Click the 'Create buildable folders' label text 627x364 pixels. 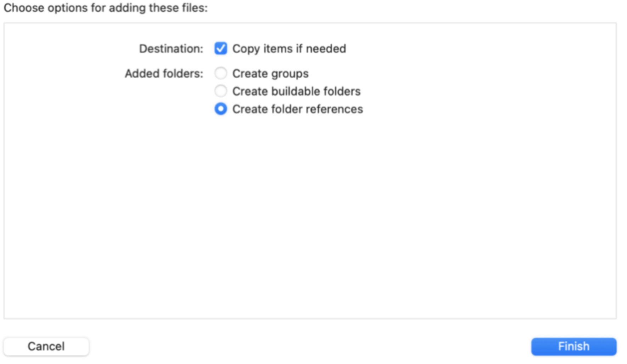296,91
